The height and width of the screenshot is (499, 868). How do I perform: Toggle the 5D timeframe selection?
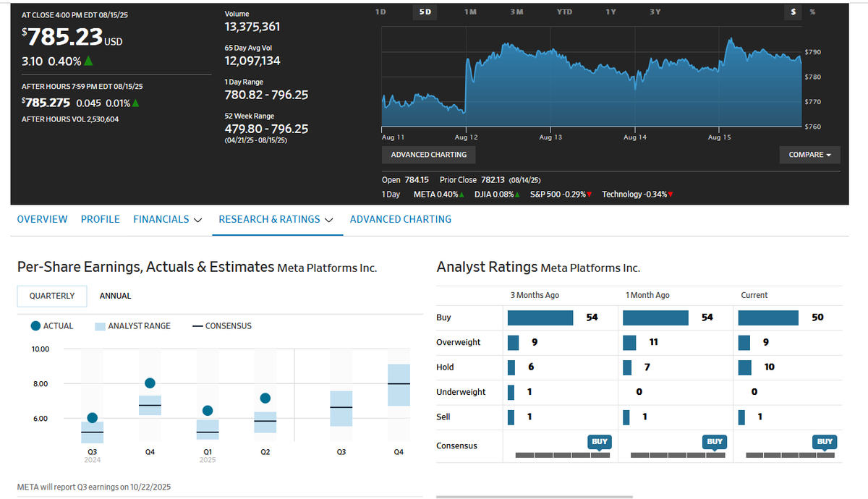pos(425,12)
